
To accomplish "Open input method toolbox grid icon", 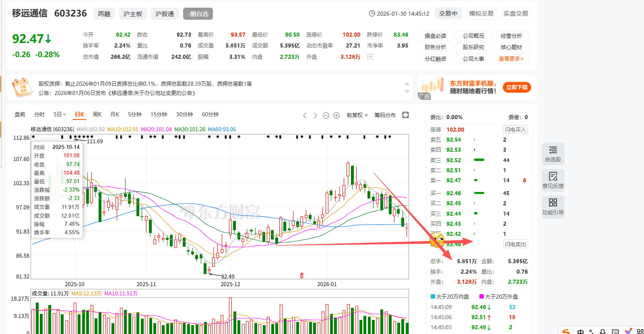I will pyautogui.click(x=640, y=332).
